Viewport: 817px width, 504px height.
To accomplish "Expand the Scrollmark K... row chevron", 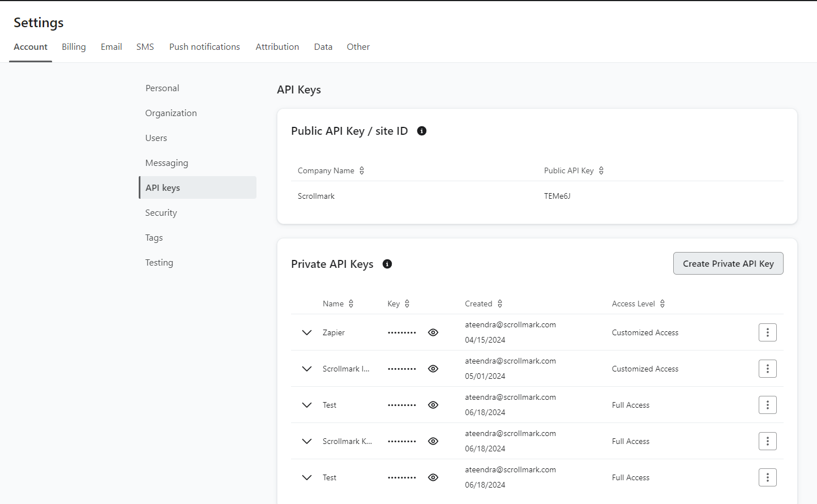I will coord(307,441).
